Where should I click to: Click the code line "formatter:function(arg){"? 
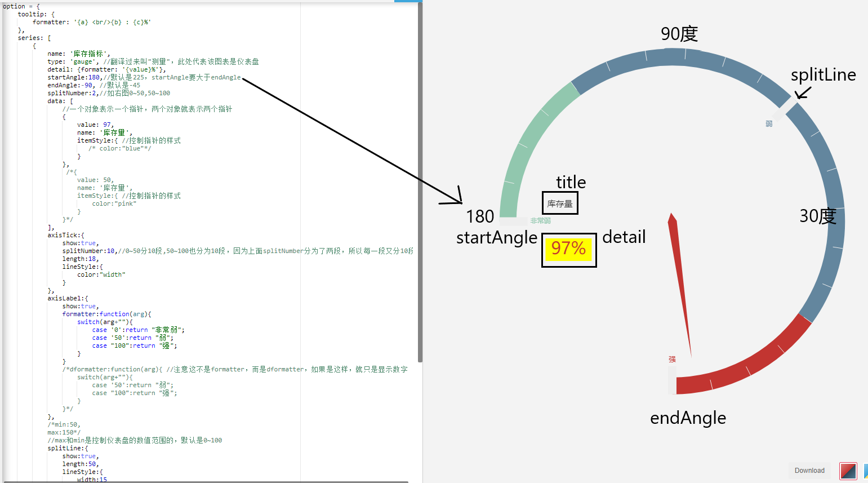click(107, 314)
